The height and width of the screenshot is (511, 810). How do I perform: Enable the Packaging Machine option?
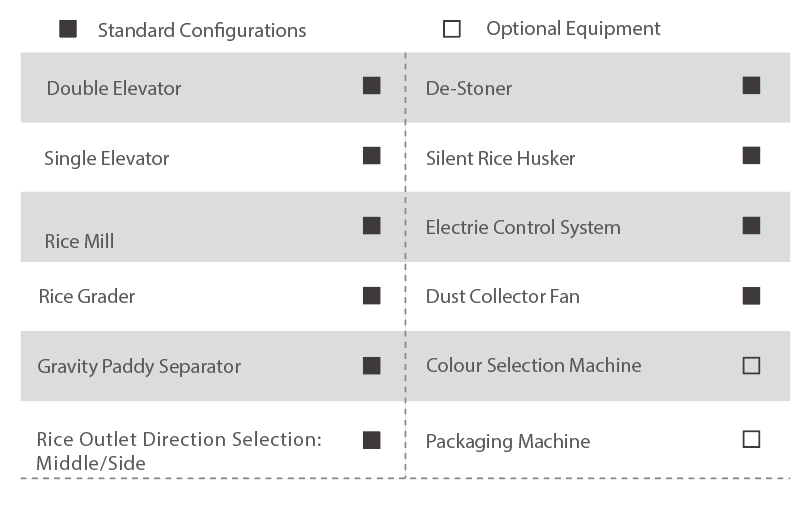(751, 439)
